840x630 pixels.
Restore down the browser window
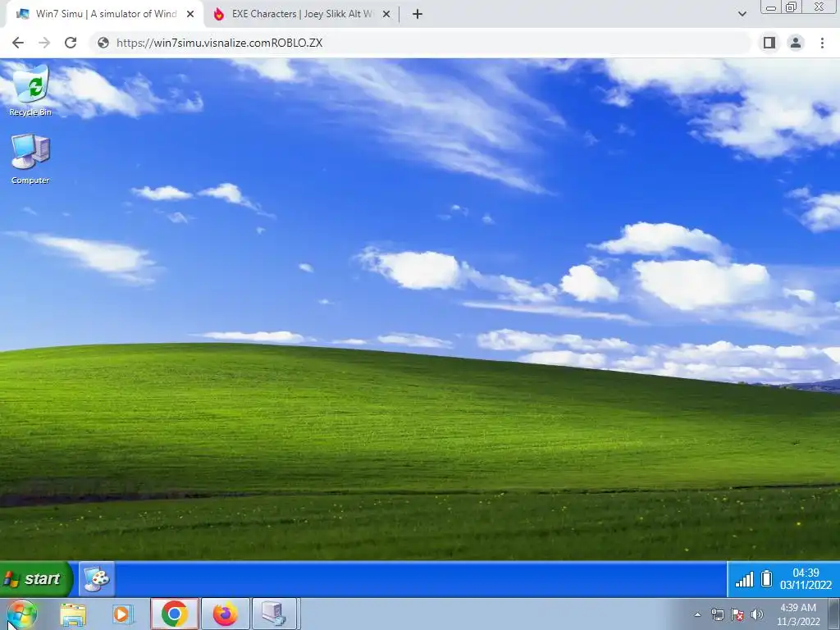(792, 7)
